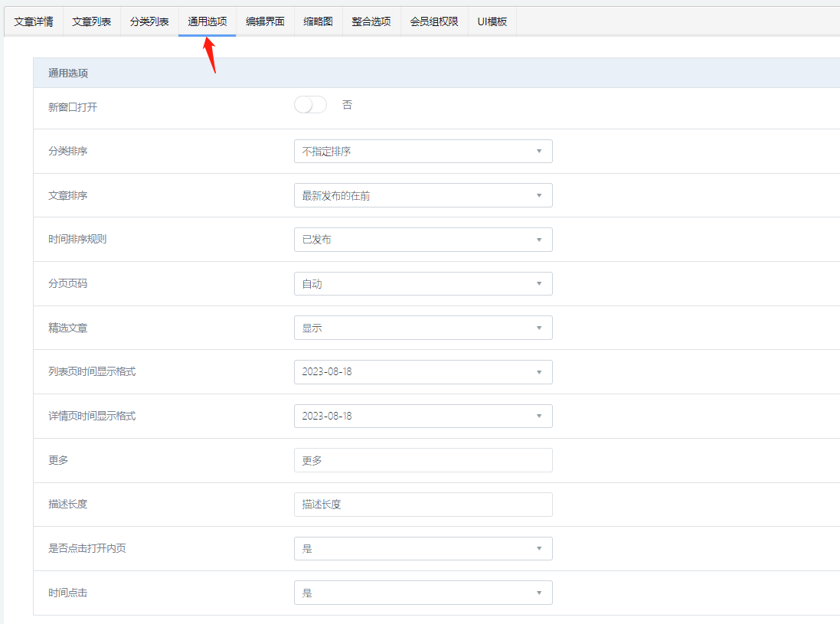Viewport: 840px width, 624px height.
Task: Expand the 分页页码 dropdown set to 自动
Action: [423, 284]
